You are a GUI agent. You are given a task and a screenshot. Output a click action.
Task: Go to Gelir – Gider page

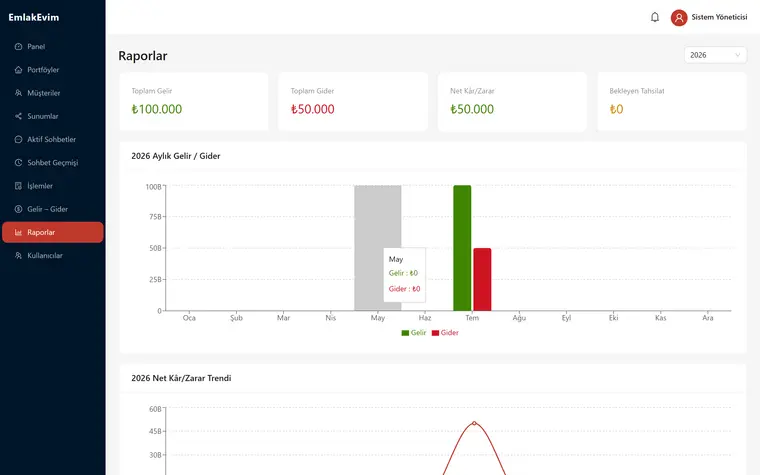pyautogui.click(x=53, y=209)
